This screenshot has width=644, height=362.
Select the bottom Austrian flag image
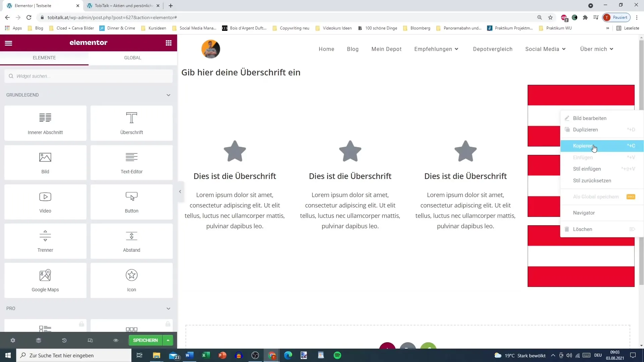pos(581,256)
